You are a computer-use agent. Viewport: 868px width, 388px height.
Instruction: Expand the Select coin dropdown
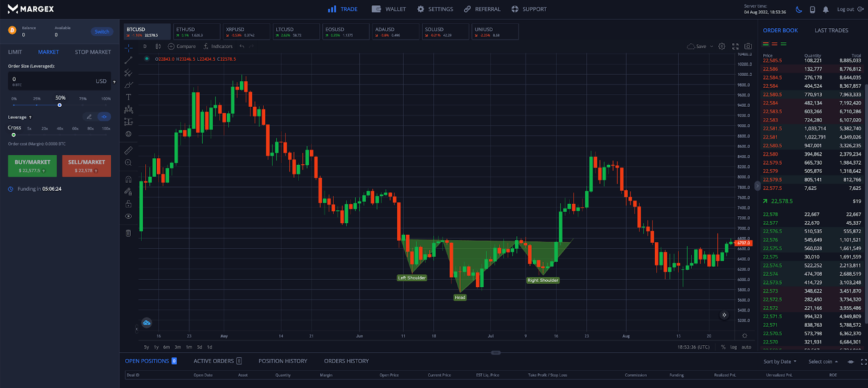coord(822,361)
